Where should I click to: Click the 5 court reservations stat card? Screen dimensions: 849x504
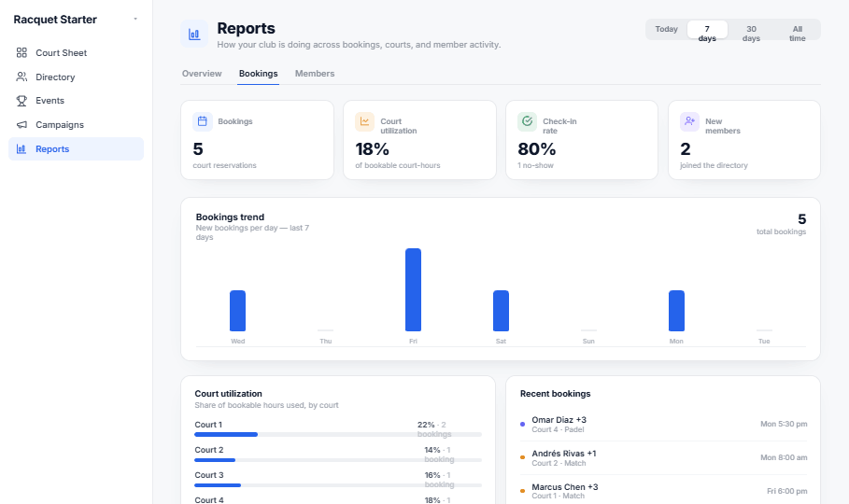tap(257, 140)
